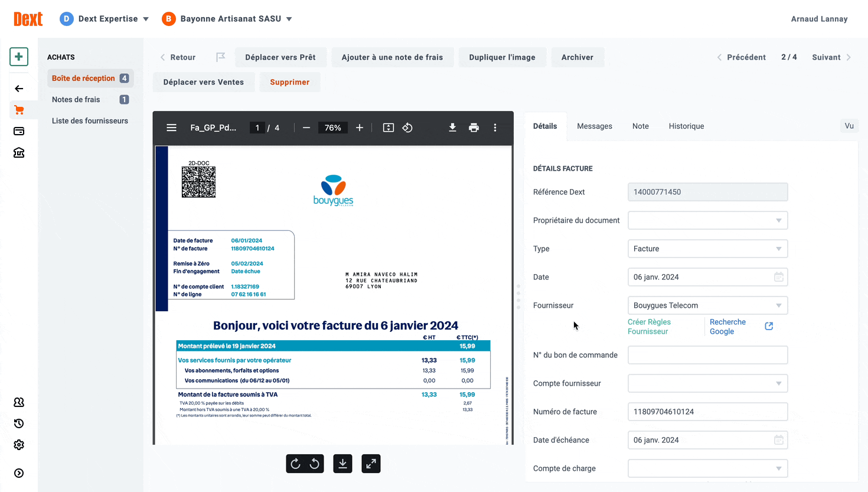Open the people icon in the sidebar
This screenshot has height=492, width=868.
[19, 402]
